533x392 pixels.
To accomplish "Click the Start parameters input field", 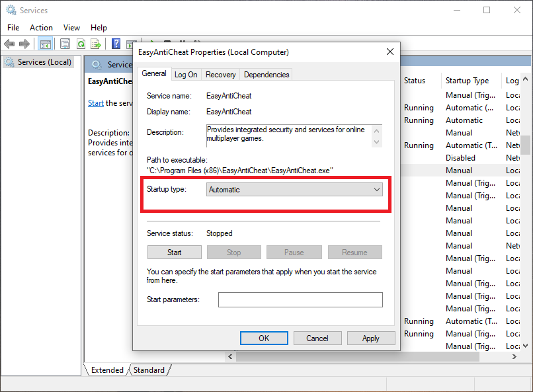I will (x=300, y=299).
